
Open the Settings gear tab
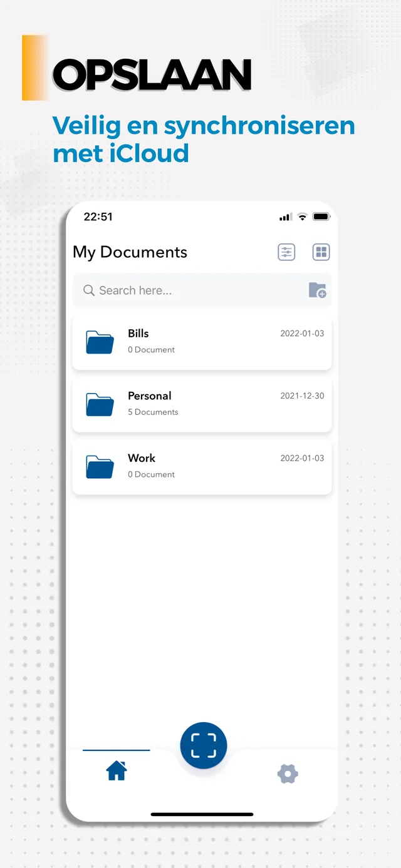click(288, 774)
